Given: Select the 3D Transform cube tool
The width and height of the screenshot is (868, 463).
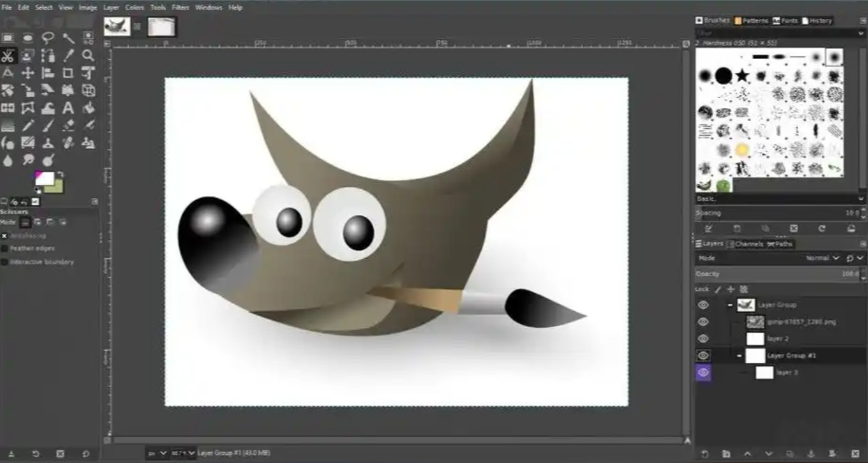Looking at the screenshot, I should point(88,90).
